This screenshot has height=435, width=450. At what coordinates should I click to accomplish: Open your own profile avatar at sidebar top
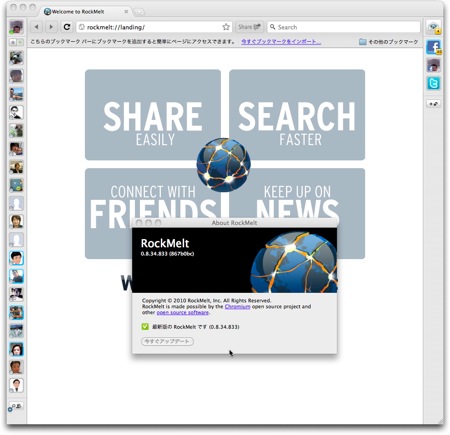[x=16, y=27]
